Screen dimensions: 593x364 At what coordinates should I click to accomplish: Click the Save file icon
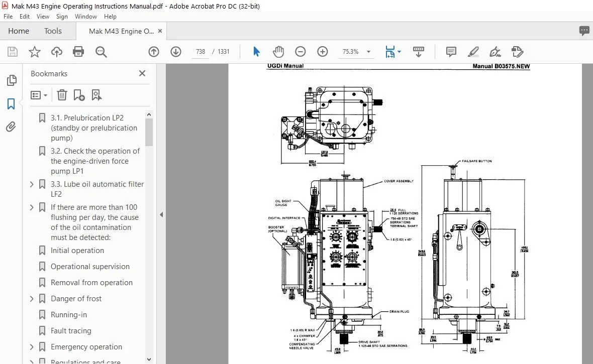[x=13, y=52]
